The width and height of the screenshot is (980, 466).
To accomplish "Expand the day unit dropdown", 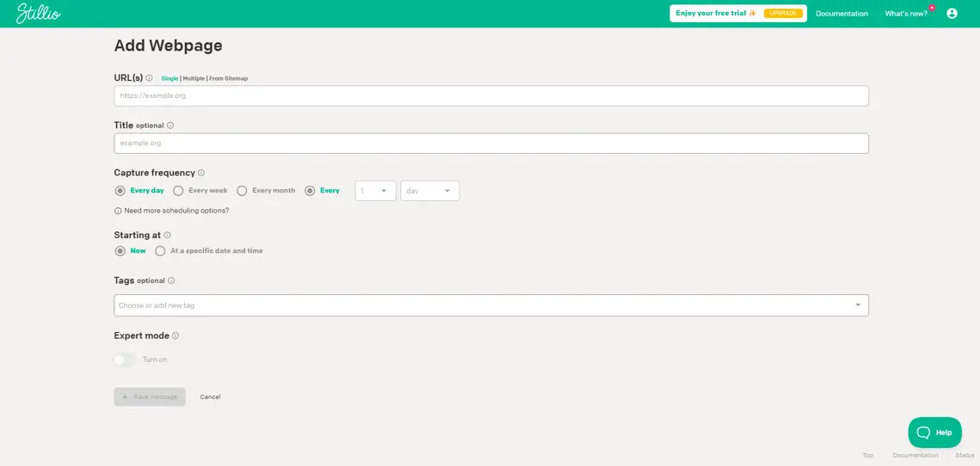I will pos(430,191).
